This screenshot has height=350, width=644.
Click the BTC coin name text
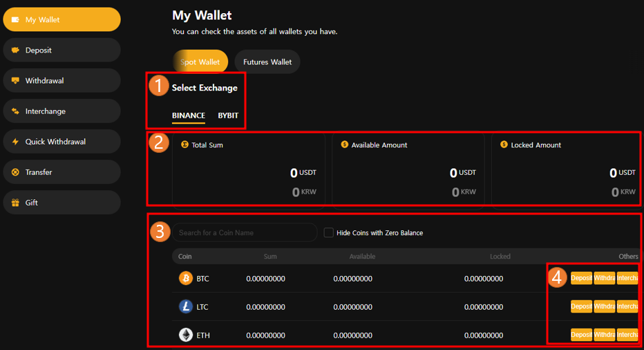(202, 279)
